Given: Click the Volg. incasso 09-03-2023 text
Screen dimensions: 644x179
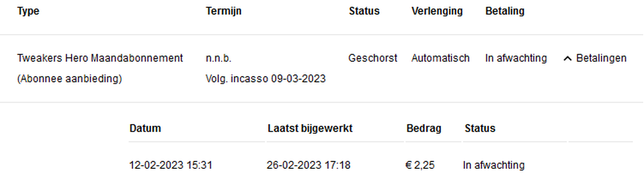Looking at the screenshot, I should pos(266,79).
